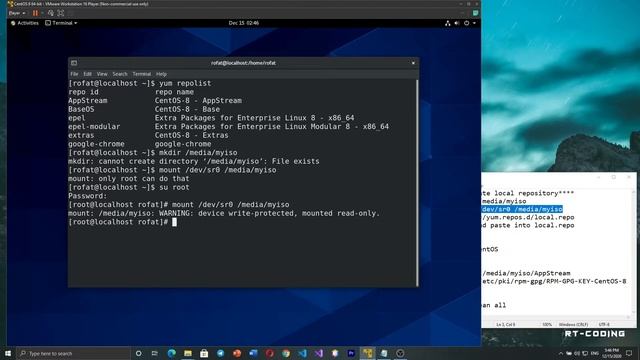This screenshot has width=640, height=360.
Task: Open GNOME Activities overview
Action: (25, 23)
